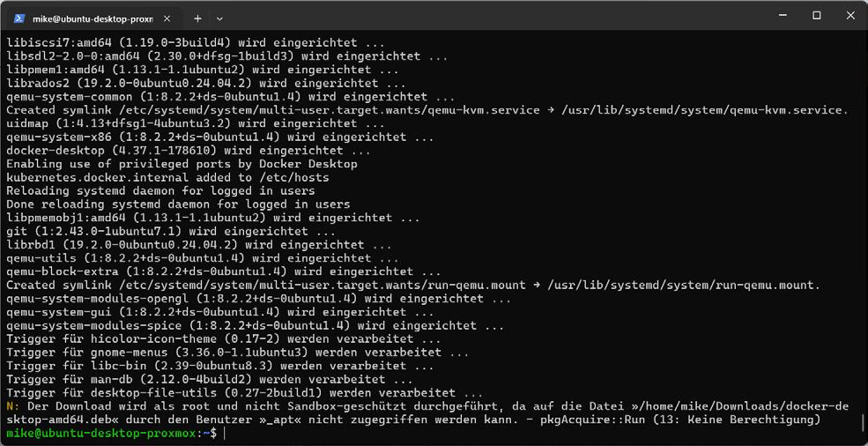Click the vertical scrollbar thumb at the right edge
The width and height of the screenshot is (868, 446).
[864, 423]
